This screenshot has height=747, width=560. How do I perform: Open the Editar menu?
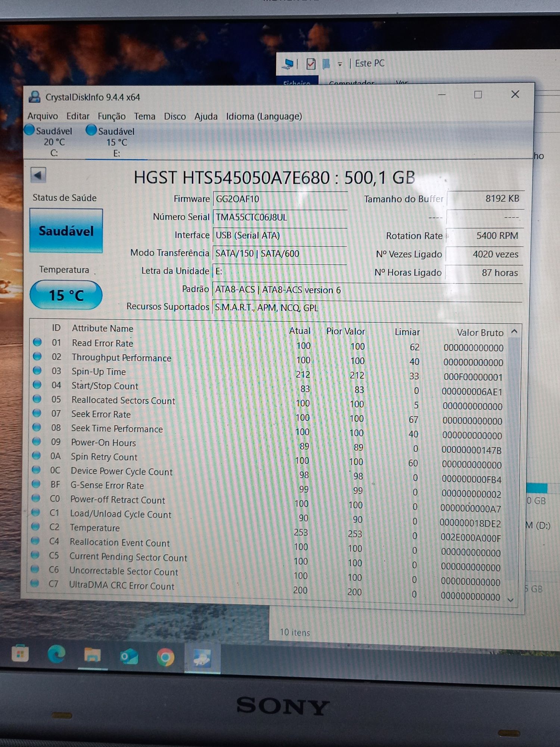[78, 116]
